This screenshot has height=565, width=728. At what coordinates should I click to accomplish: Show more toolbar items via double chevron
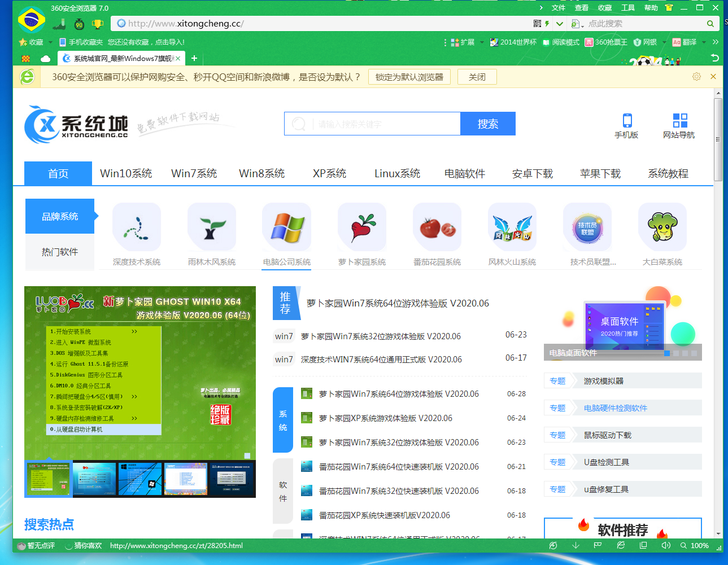[716, 42]
